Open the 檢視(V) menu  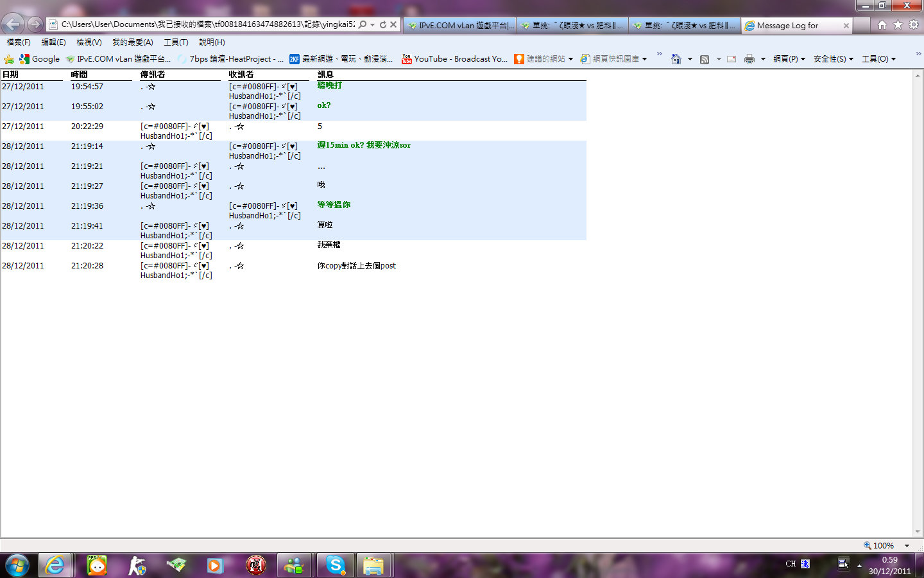point(89,42)
